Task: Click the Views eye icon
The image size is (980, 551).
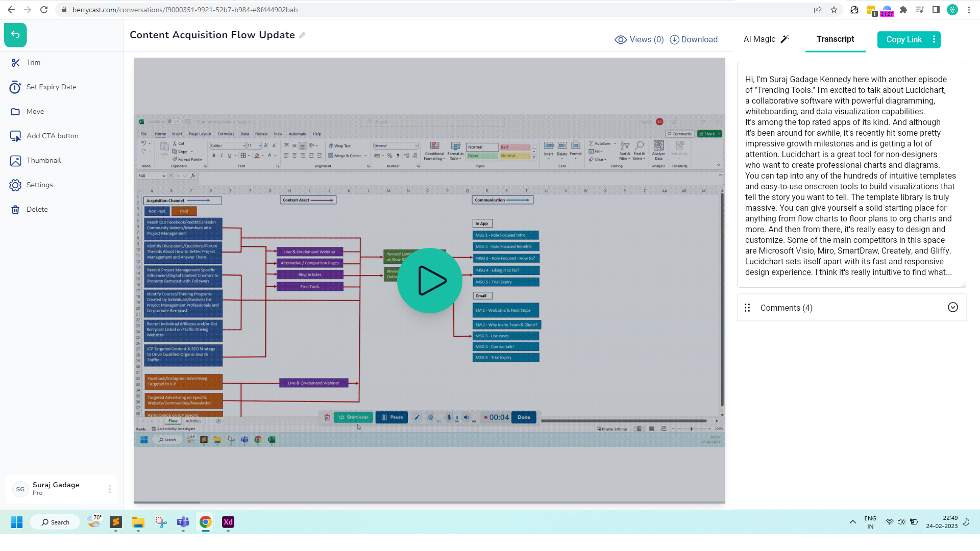Action: [x=621, y=40]
